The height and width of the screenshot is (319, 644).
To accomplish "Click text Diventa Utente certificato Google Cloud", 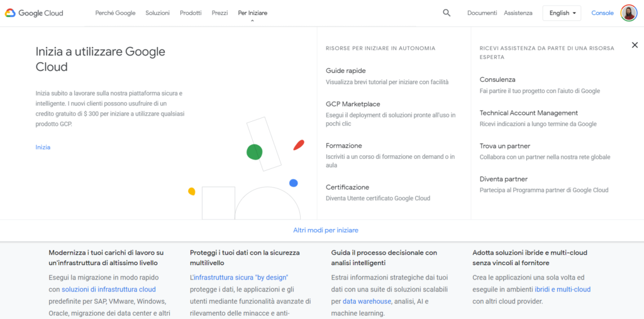I will [378, 198].
